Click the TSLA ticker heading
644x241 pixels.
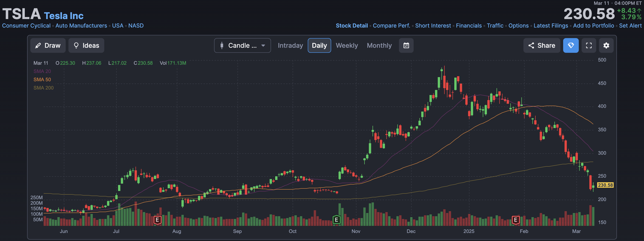[22, 14]
